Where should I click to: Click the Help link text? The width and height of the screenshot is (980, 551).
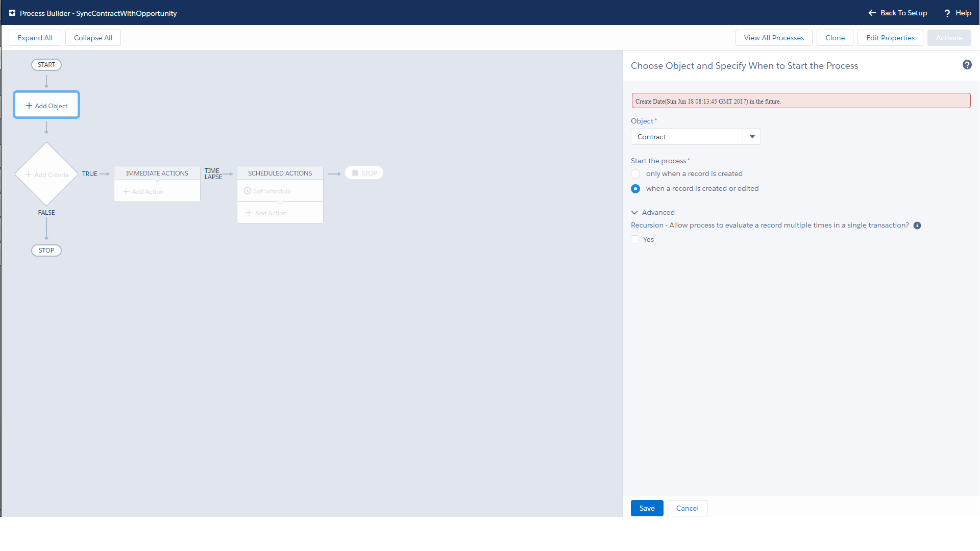963,13
